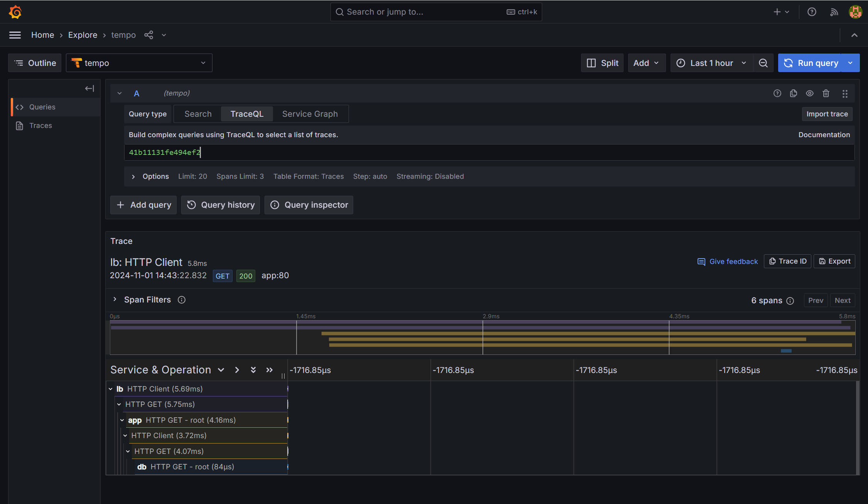868x504 pixels.
Task: Expand the Options section
Action: (x=133, y=176)
